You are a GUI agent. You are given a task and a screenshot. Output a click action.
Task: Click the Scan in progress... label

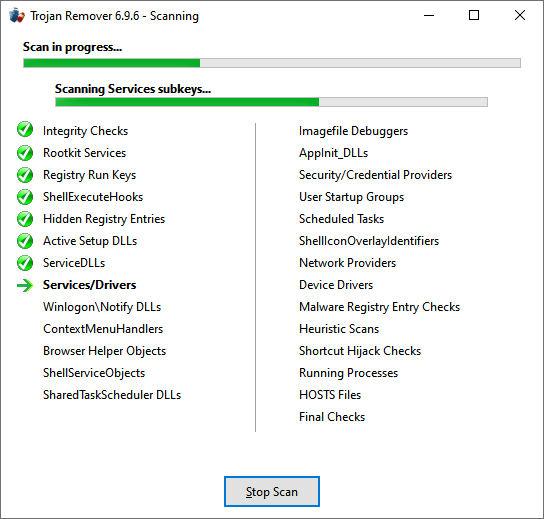click(73, 47)
